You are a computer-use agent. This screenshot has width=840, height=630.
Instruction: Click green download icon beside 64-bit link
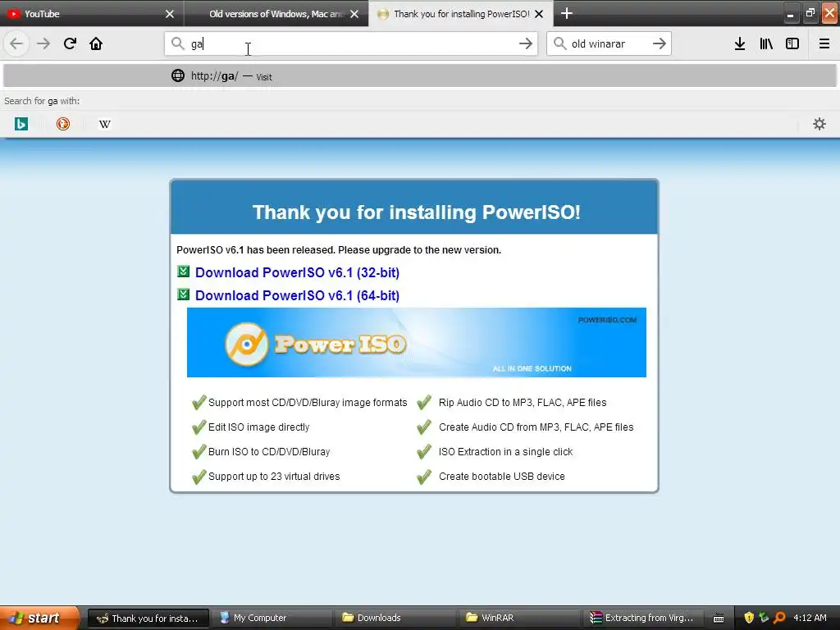point(183,294)
